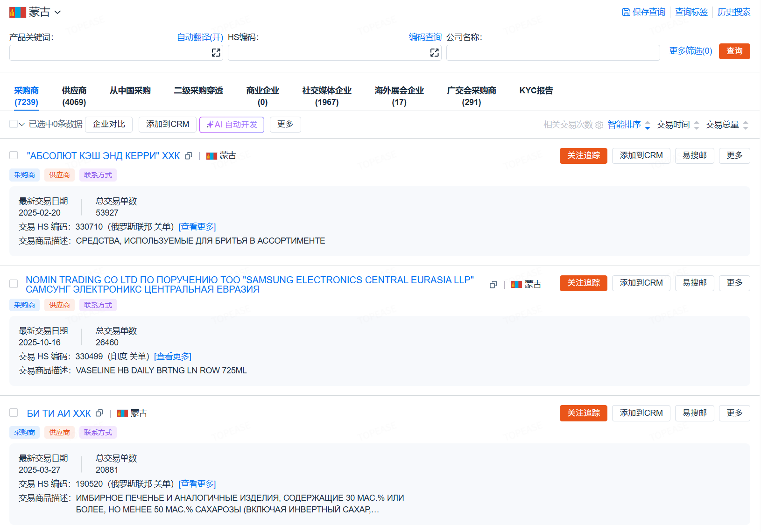This screenshot has height=532, width=761.
Task: Open the 蒙古 country dropdown
Action: [x=57, y=12]
